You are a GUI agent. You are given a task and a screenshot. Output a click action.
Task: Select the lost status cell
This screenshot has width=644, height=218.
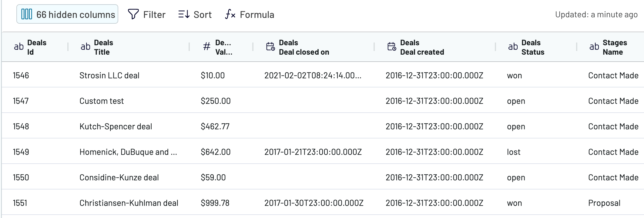tap(514, 152)
